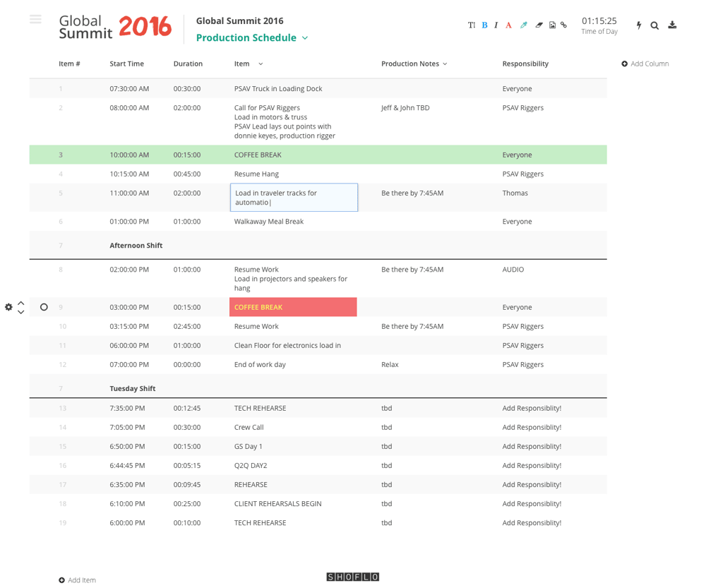Open search using the magnifier icon

pyautogui.click(x=654, y=25)
